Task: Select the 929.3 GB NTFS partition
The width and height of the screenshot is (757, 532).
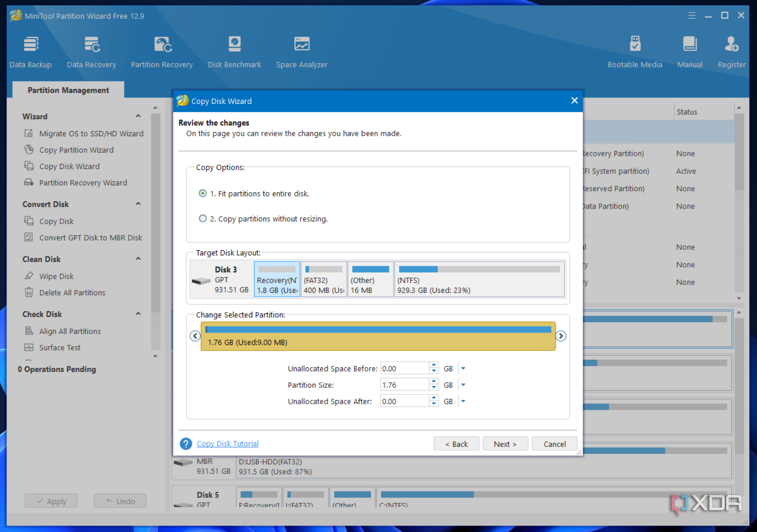Action: [x=480, y=279]
